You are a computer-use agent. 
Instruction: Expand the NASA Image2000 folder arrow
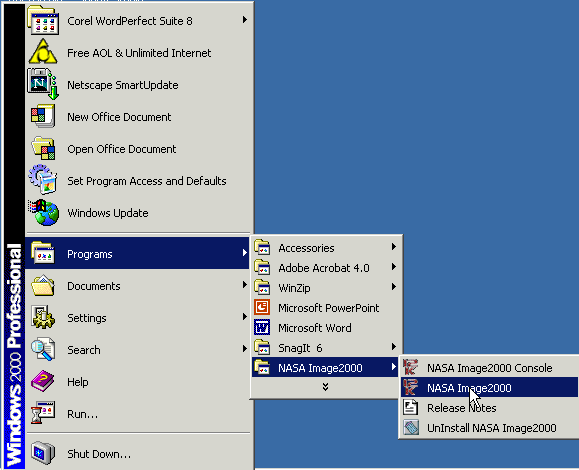coord(394,366)
